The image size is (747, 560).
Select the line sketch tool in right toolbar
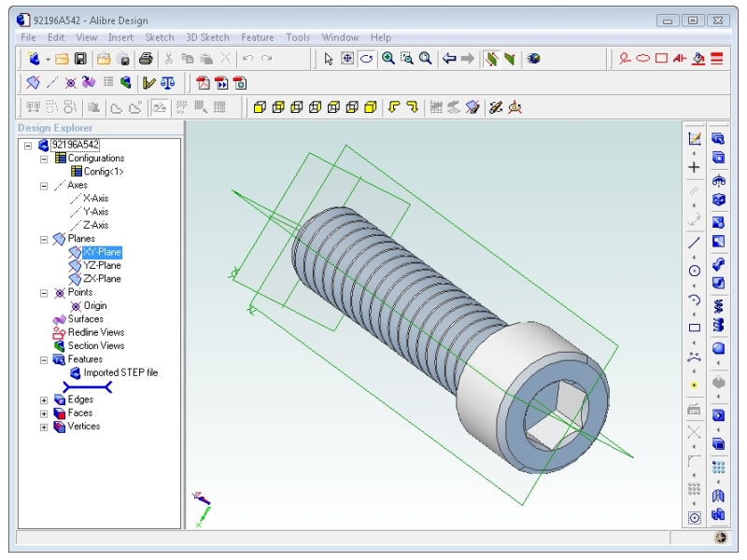[695, 243]
